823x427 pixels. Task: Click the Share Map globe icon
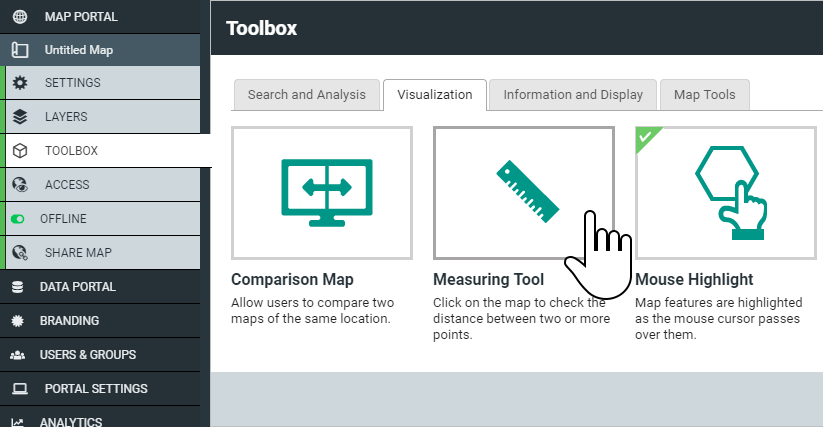[20, 253]
